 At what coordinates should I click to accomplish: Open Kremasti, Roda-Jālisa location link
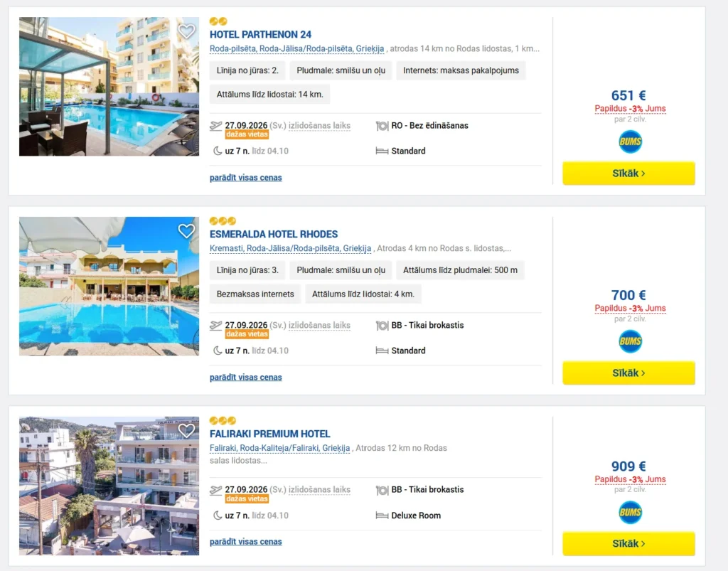(x=290, y=248)
